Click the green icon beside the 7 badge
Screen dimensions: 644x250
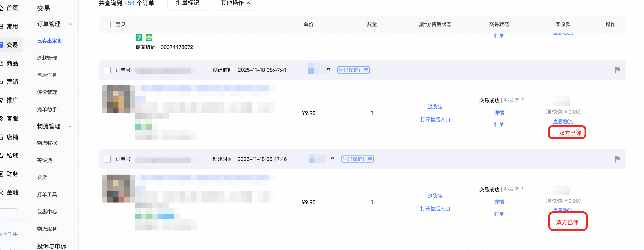click(x=149, y=37)
